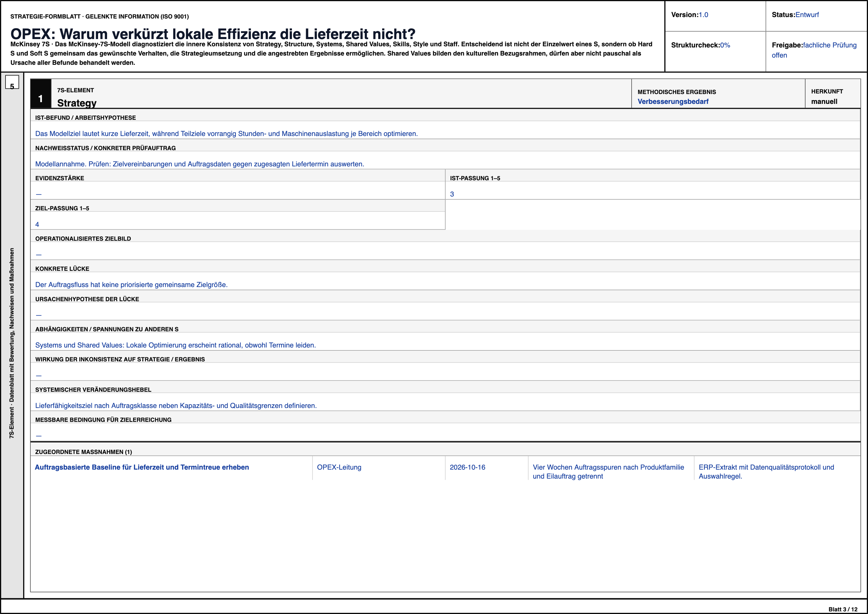This screenshot has height=614, width=868.
Task: Click the empty Operationalisiertes Zielbild field
Action: click(445, 251)
